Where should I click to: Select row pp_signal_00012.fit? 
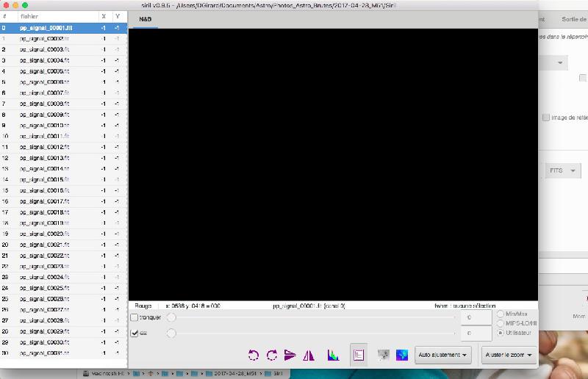tap(63, 147)
